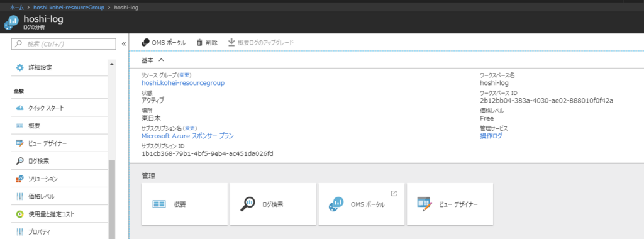Viewport: 644px width, 239px height.
Task: Click the hoshi-log breadcrumb text
Action: (x=126, y=8)
